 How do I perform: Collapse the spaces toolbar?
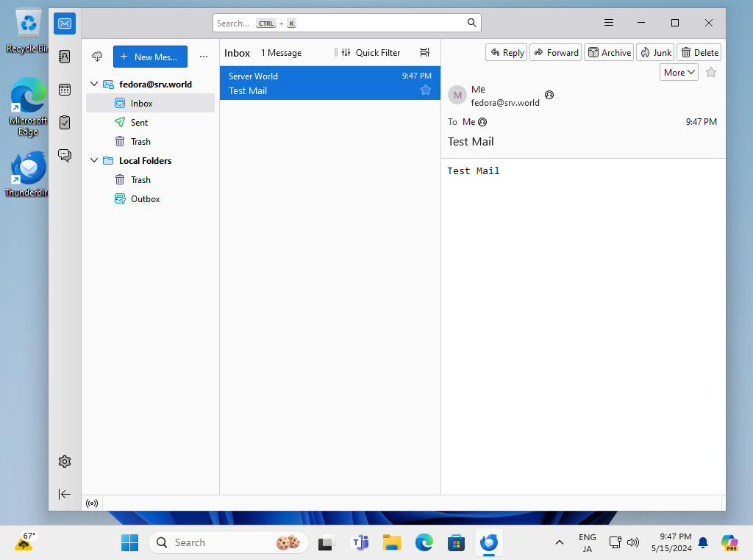coord(65,495)
